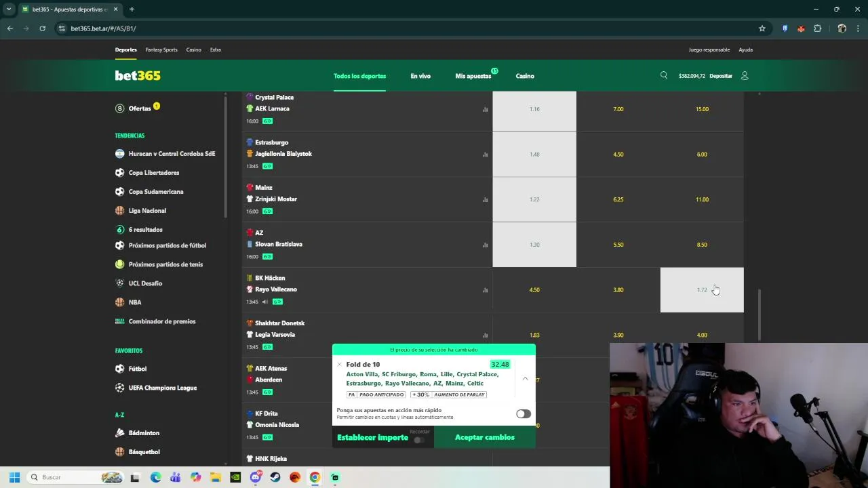The height and width of the screenshot is (488, 868).
Task: Collapse the bet slip with the chevron
Action: (x=525, y=378)
